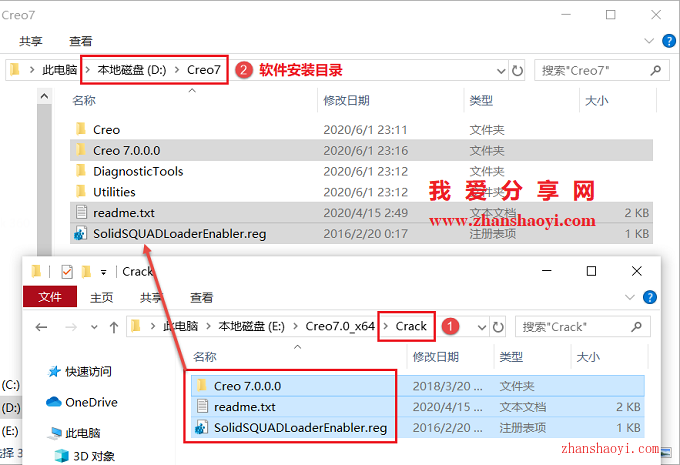Expand ribbon in Creo7 window

(649, 41)
